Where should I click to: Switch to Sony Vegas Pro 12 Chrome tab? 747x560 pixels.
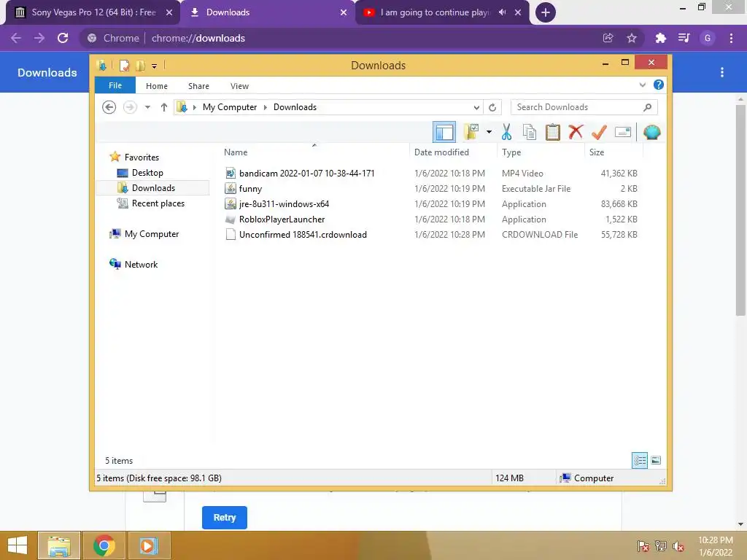tap(93, 12)
